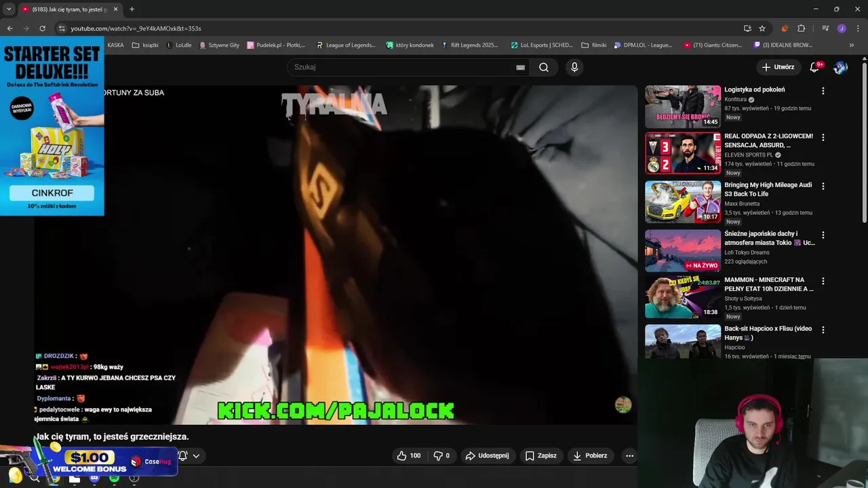Open Logistyka od pokoleń video title

tap(754, 89)
